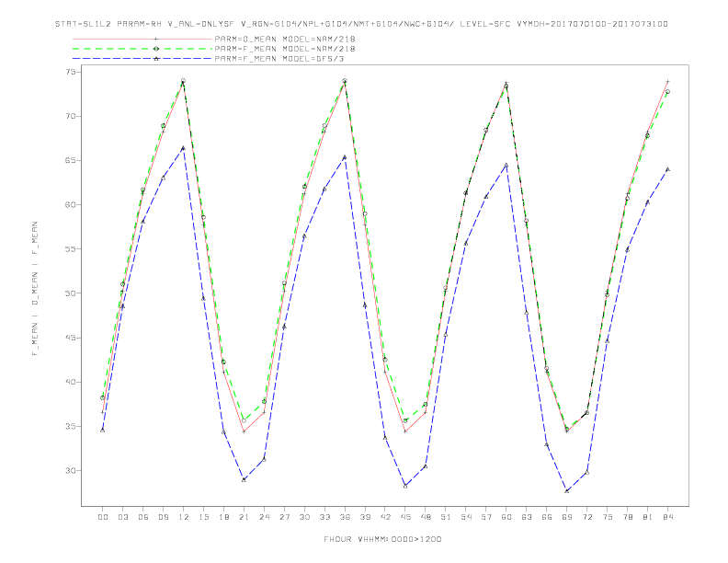Click the green NAM circle marker at hour 00

tap(103, 397)
